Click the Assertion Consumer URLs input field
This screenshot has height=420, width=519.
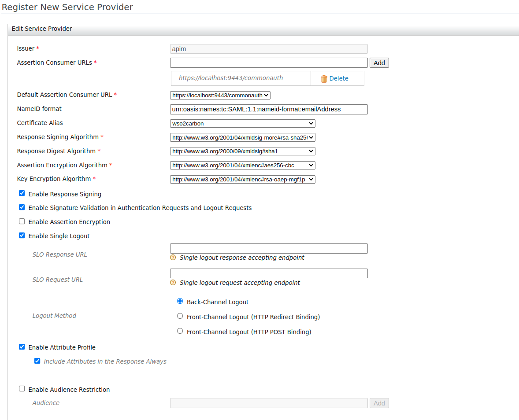(x=269, y=63)
